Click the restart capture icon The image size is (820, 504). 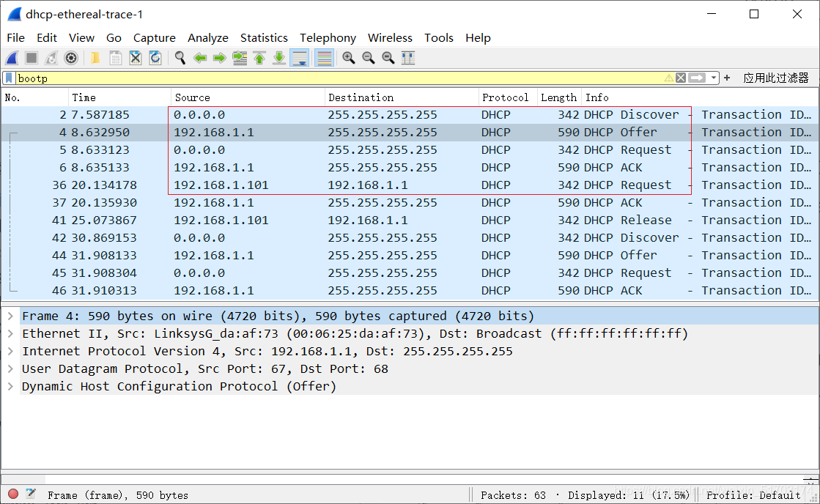pyautogui.click(x=51, y=58)
